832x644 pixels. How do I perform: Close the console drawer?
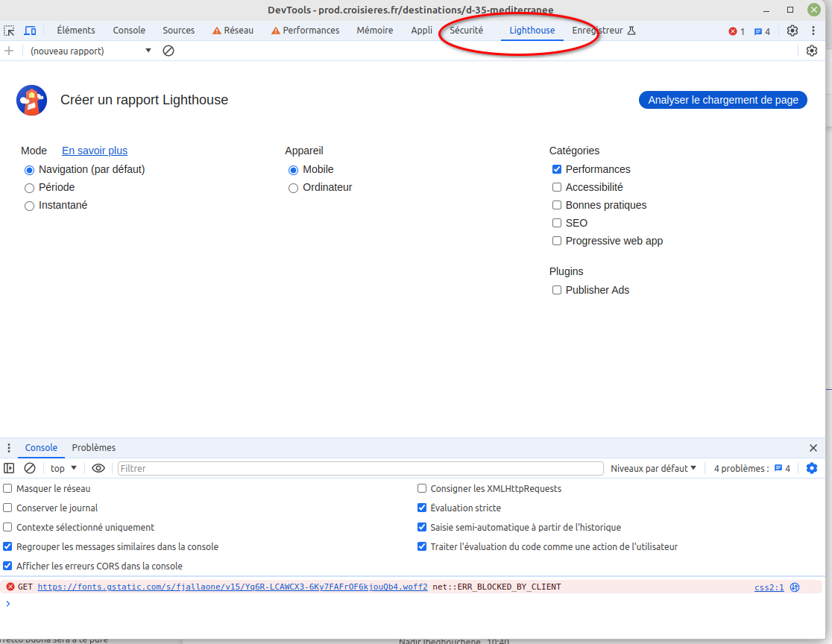(813, 448)
